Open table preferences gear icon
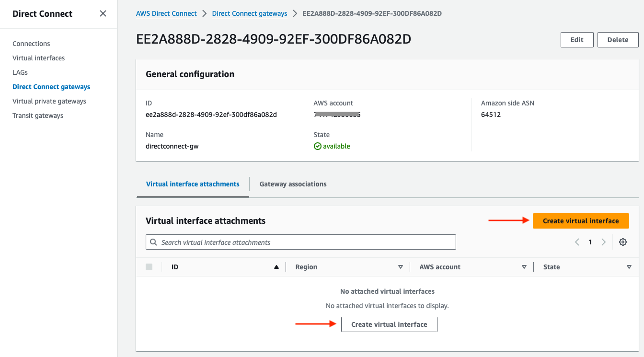The width and height of the screenshot is (644, 357). (623, 242)
